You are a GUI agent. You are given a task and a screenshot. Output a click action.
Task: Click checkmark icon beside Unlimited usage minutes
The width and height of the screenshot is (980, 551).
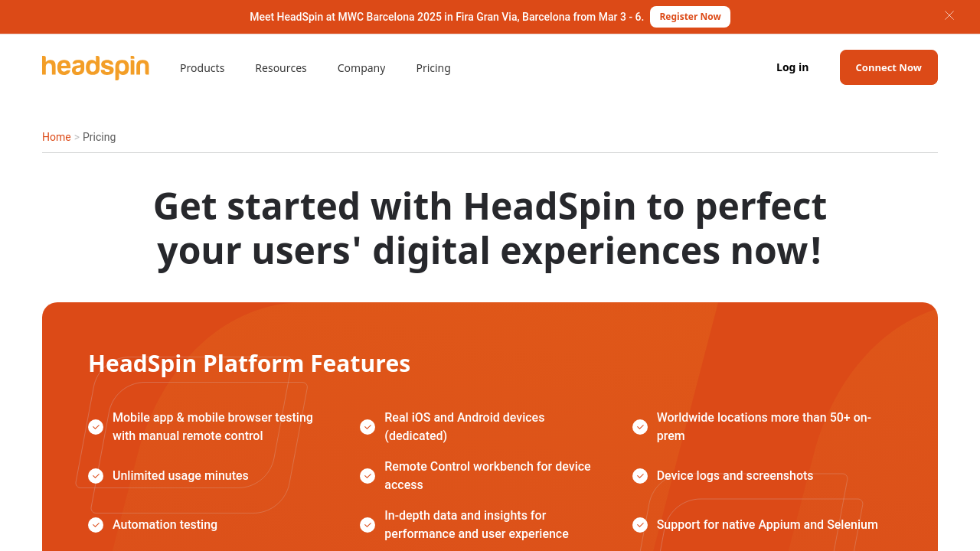tap(96, 476)
